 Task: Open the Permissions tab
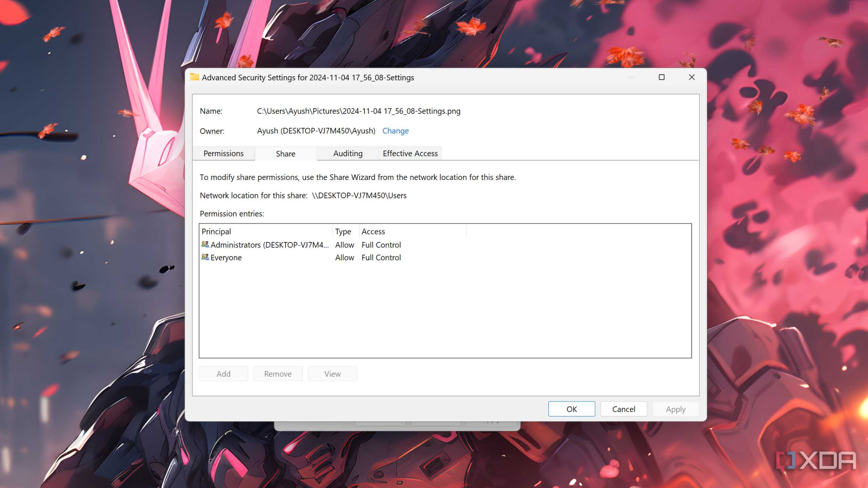[223, 154]
